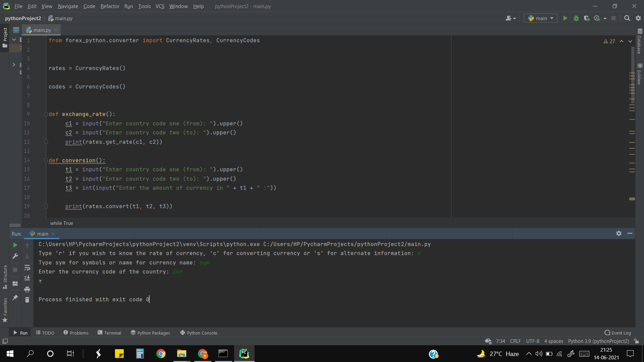Toggle scroll to end in console
This screenshot has width=644, height=362.
tap(27, 278)
